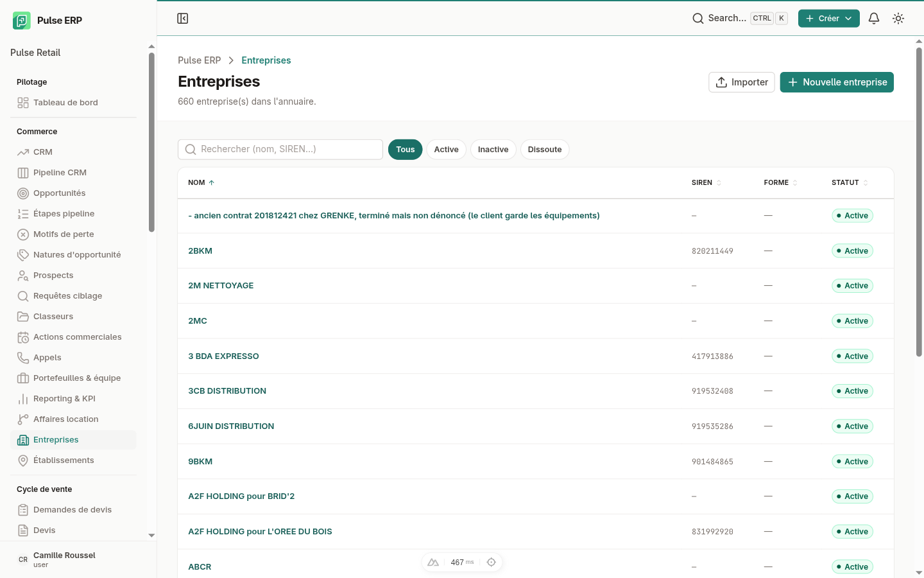Click the Appels phone icon
The height and width of the screenshot is (578, 924).
pos(23,358)
